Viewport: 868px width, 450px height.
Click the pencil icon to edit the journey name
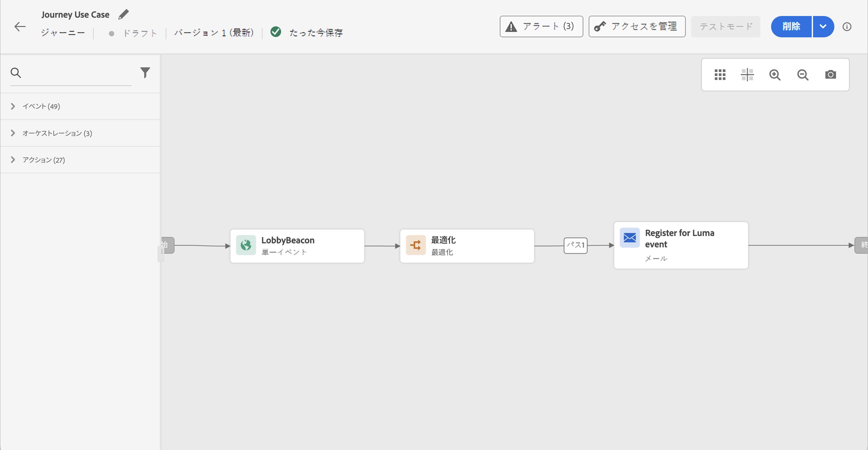pyautogui.click(x=123, y=15)
